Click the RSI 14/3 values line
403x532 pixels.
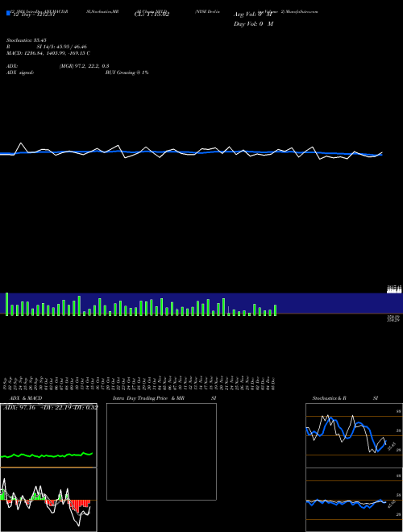coord(47,47)
